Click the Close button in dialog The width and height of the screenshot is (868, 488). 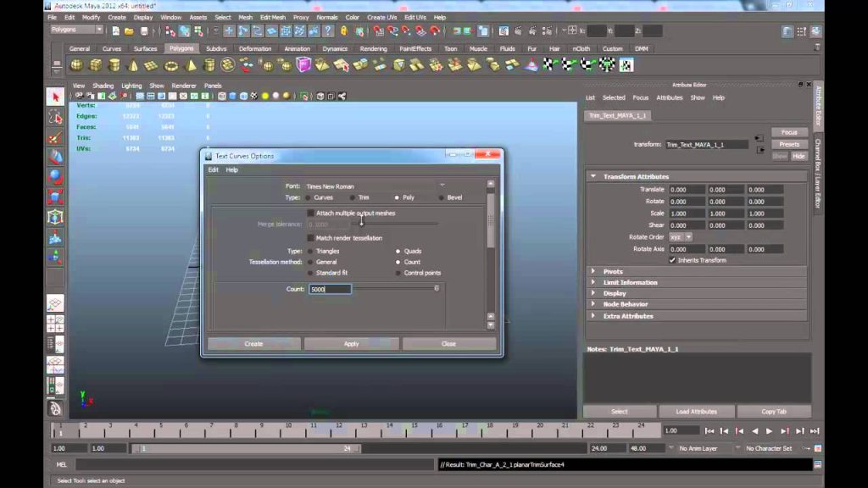449,344
